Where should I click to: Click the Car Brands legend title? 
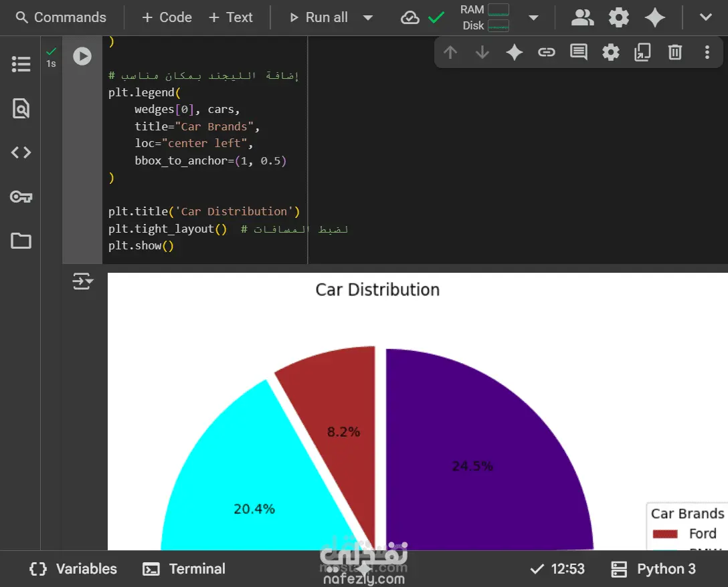[x=687, y=513]
